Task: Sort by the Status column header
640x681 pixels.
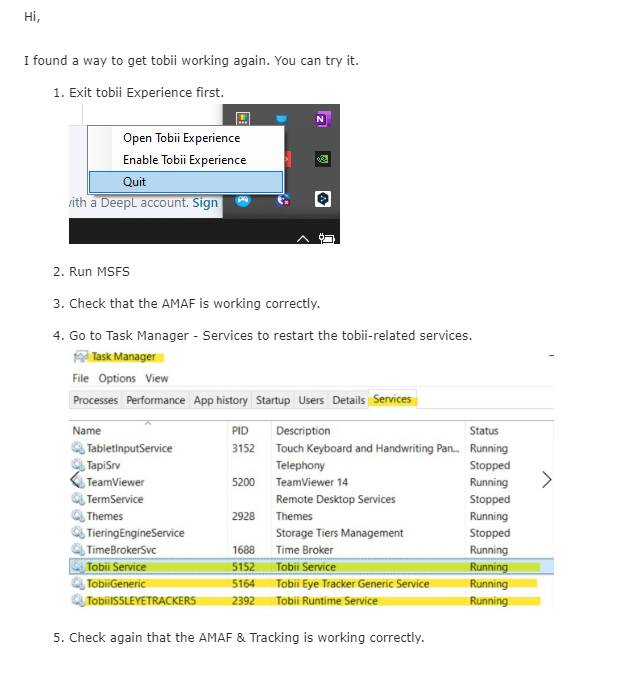Action: tap(484, 431)
